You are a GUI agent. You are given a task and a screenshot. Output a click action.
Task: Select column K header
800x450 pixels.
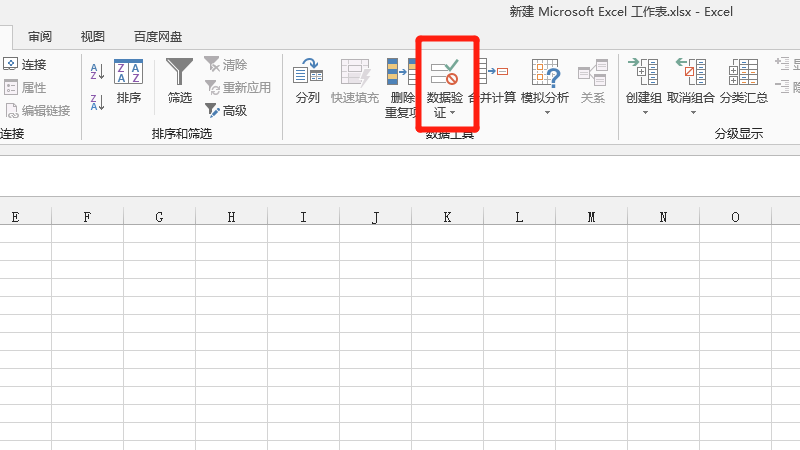(x=447, y=217)
